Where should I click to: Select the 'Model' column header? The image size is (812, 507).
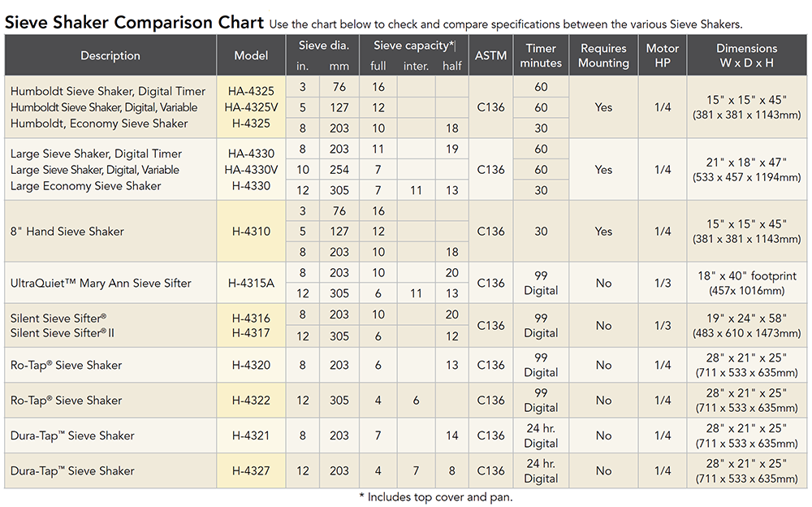(x=251, y=55)
